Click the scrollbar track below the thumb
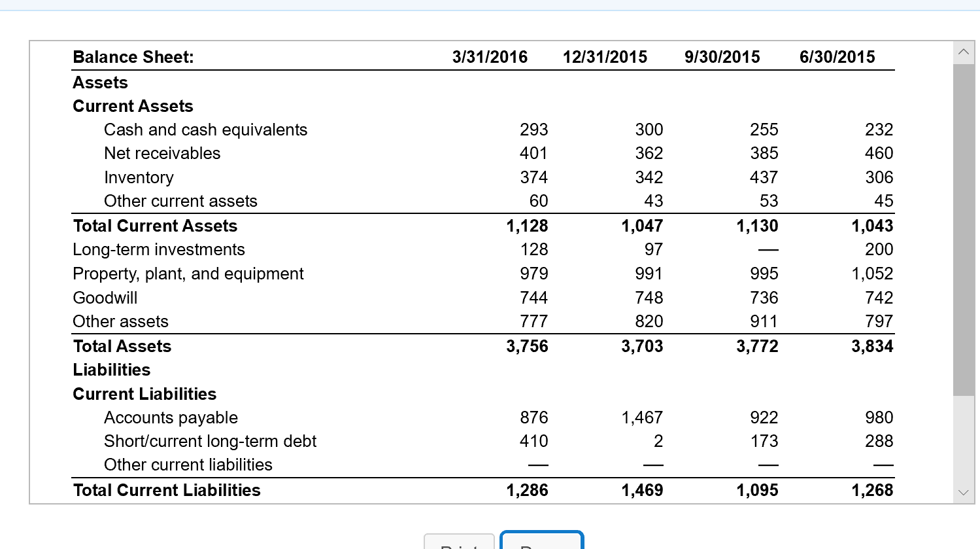Viewport: 980px width, 549px height. tap(964, 438)
